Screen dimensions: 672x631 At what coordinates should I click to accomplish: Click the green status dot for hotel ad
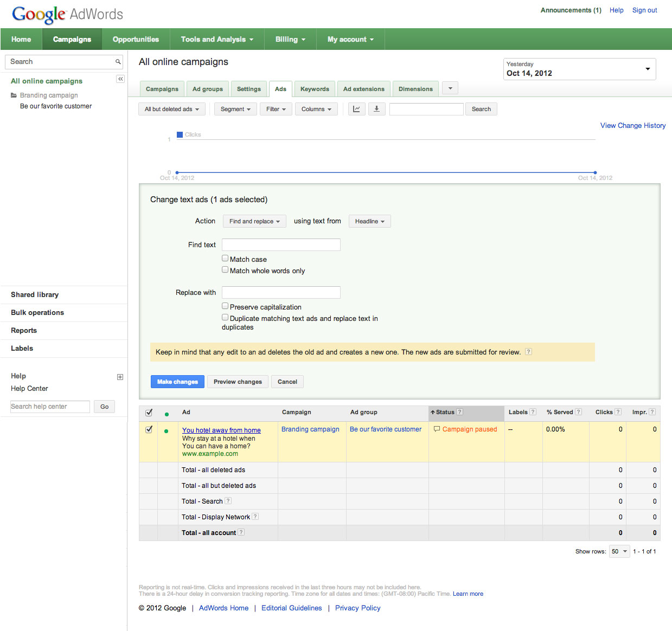(x=166, y=432)
